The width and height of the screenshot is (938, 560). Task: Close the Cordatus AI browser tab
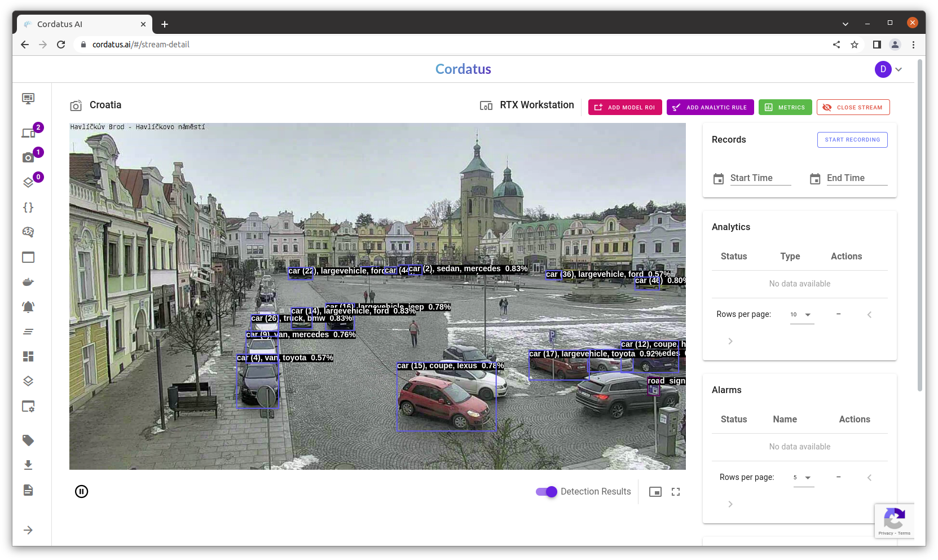pyautogui.click(x=143, y=24)
